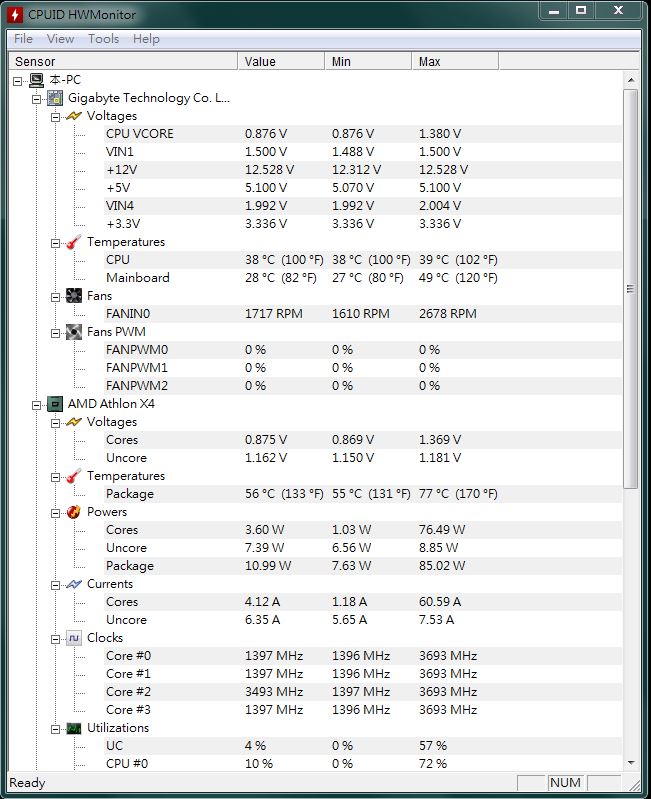The height and width of the screenshot is (799, 651).
Task: Select the Core #3 clock row
Action: point(363,710)
